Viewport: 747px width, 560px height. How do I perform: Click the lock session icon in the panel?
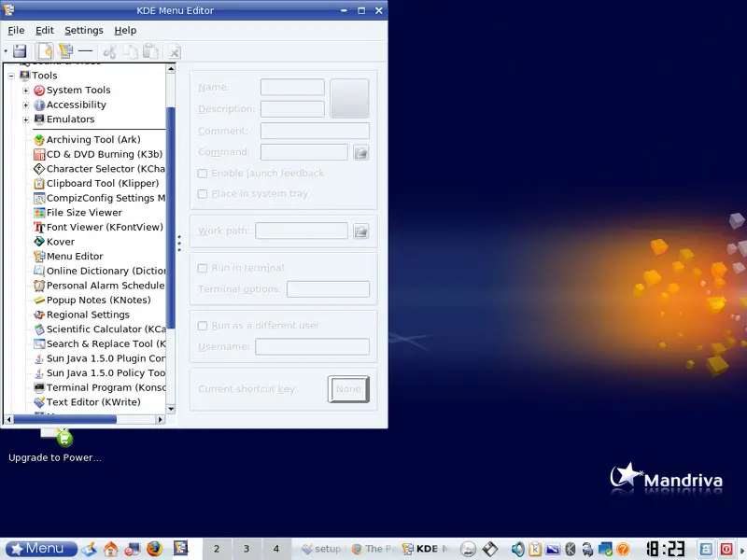click(706, 549)
